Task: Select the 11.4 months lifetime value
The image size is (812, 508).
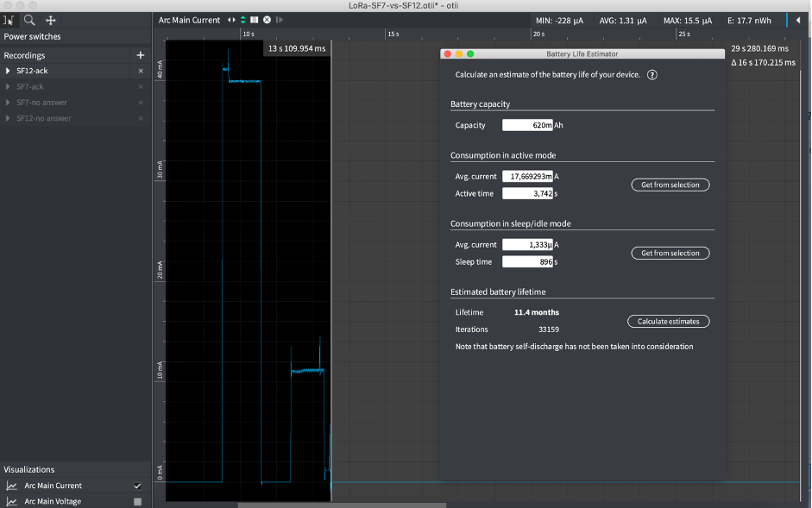Action: [x=537, y=312]
